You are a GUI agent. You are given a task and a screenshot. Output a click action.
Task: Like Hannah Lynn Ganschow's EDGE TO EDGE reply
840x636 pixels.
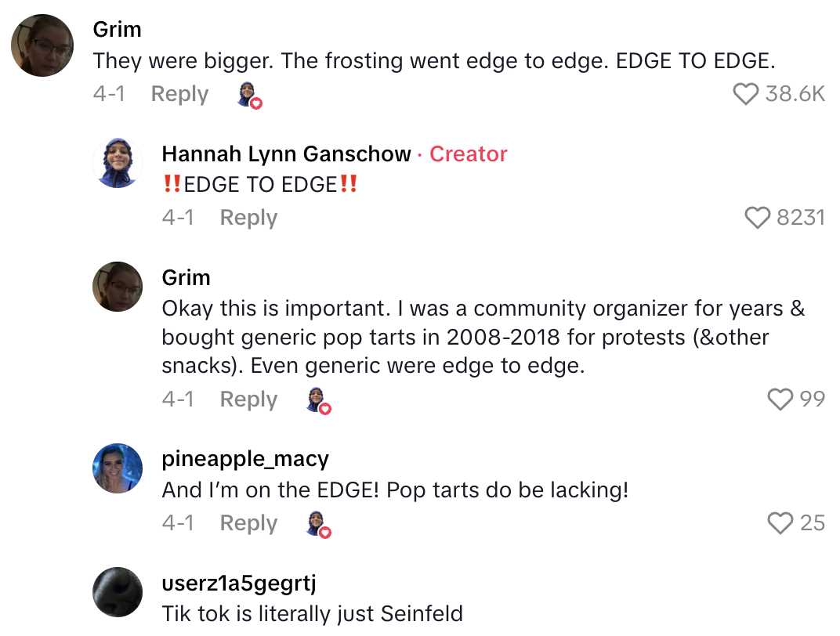click(x=758, y=217)
